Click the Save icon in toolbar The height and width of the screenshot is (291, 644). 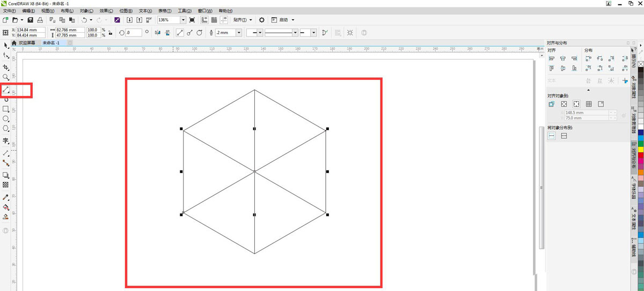point(30,20)
